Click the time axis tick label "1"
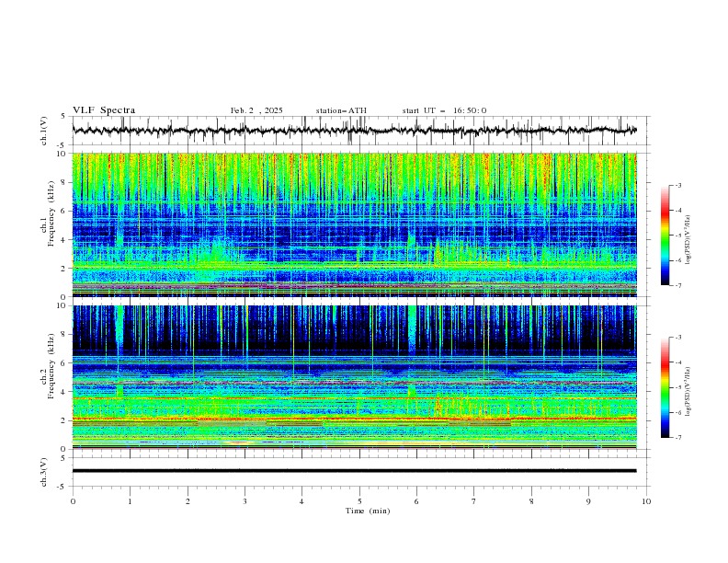This screenshot has width=728, height=563. [x=130, y=501]
